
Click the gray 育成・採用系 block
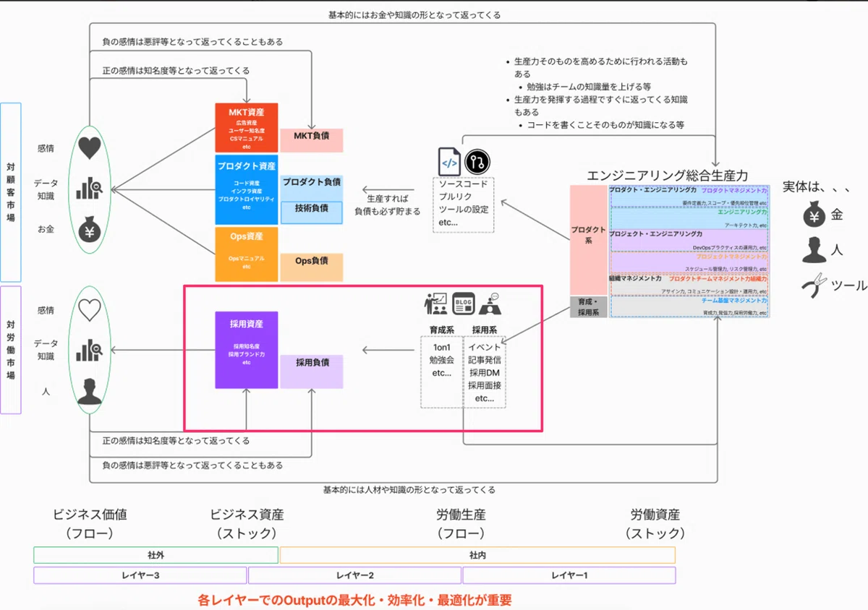(589, 307)
